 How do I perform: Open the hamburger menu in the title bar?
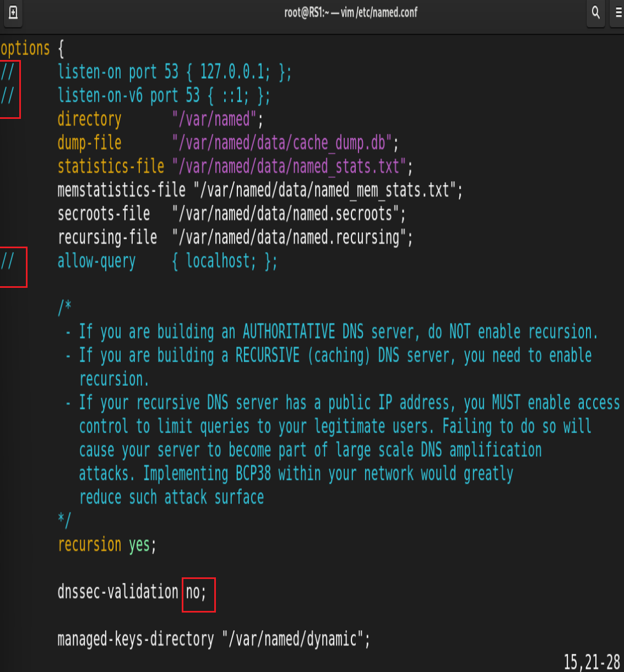618,12
